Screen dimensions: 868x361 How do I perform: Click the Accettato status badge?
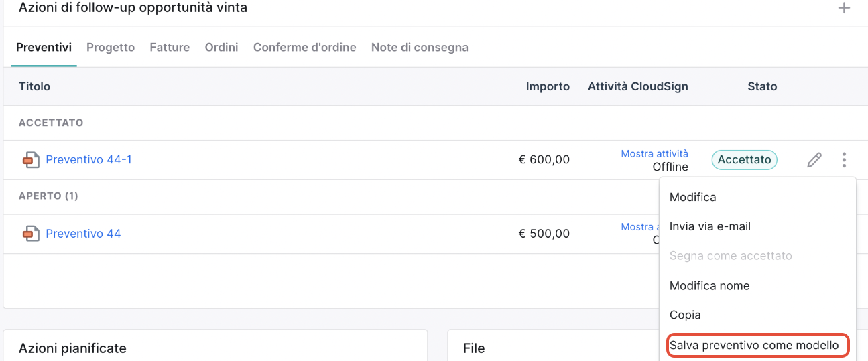744,160
